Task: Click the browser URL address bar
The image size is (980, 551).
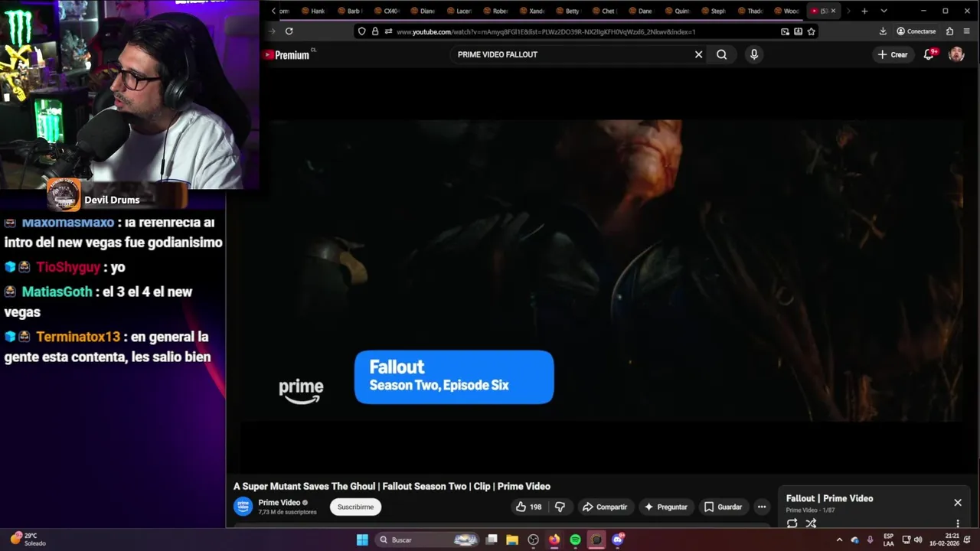Action: click(x=586, y=31)
